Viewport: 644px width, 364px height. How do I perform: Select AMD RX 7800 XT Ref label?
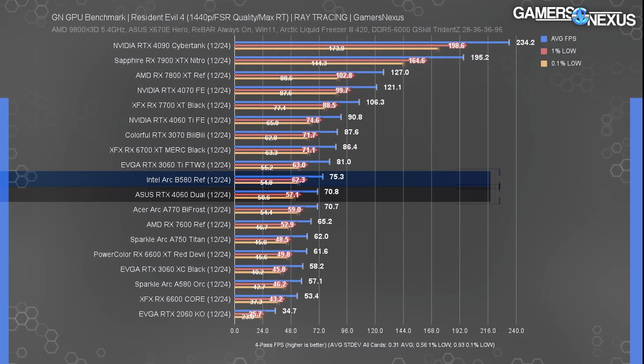[x=183, y=75]
